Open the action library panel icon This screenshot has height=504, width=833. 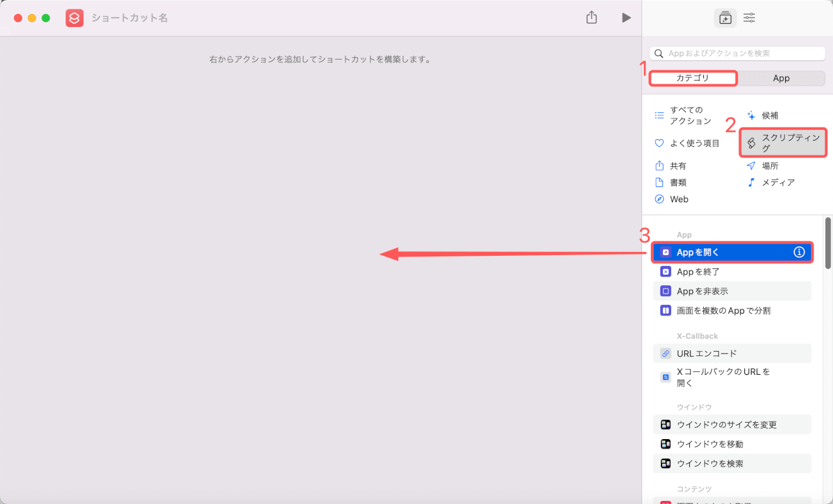click(x=725, y=18)
